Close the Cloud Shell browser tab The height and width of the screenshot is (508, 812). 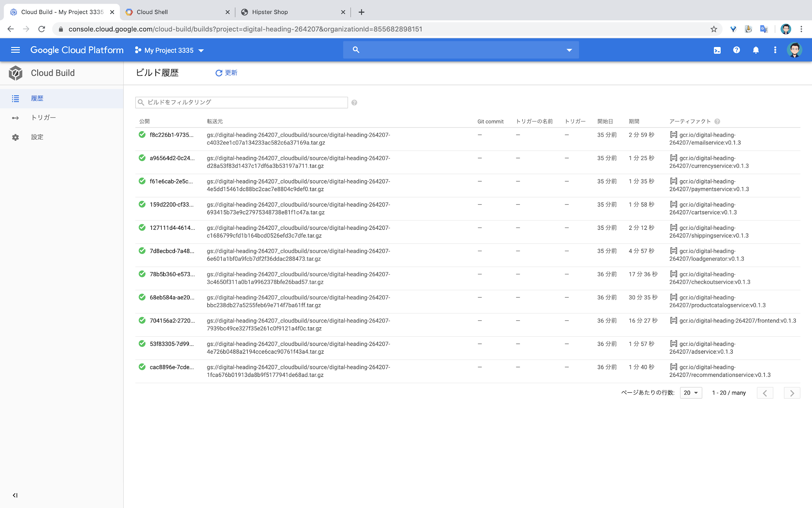227,12
